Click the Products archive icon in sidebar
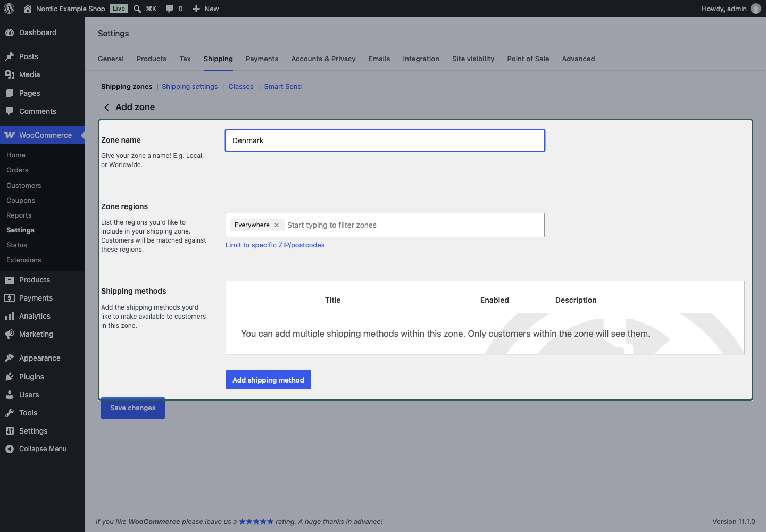 pyautogui.click(x=10, y=280)
